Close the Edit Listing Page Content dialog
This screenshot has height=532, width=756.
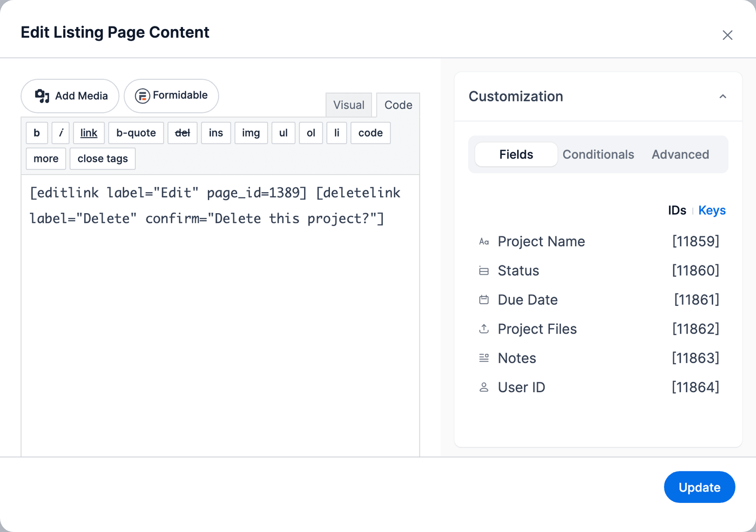[x=727, y=35]
